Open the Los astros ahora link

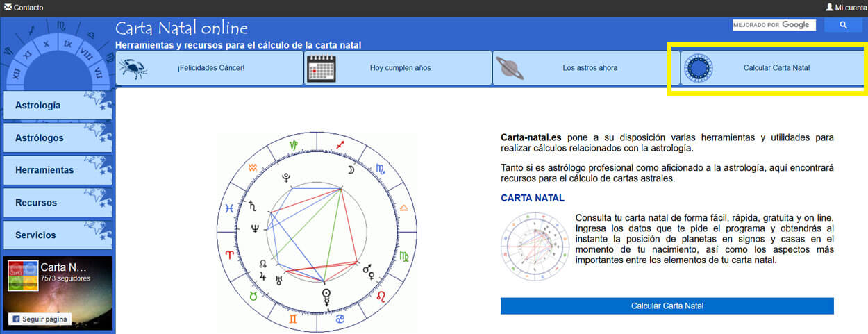pyautogui.click(x=590, y=68)
